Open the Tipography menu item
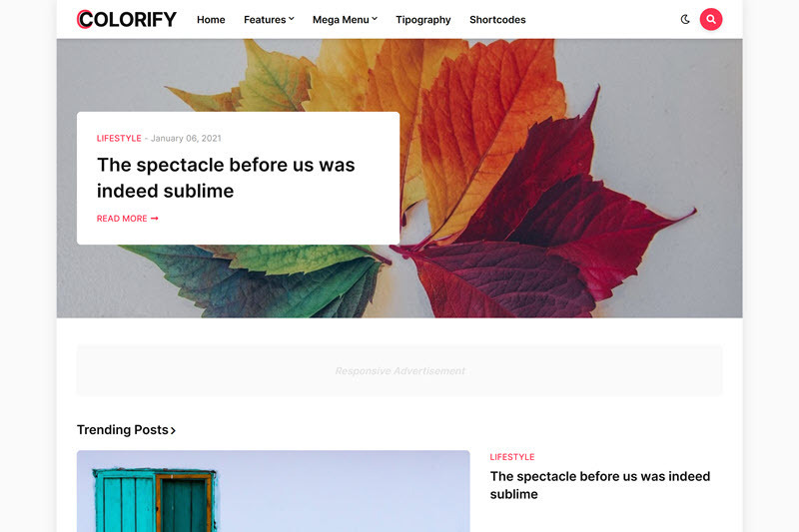799x532 pixels. (x=423, y=19)
